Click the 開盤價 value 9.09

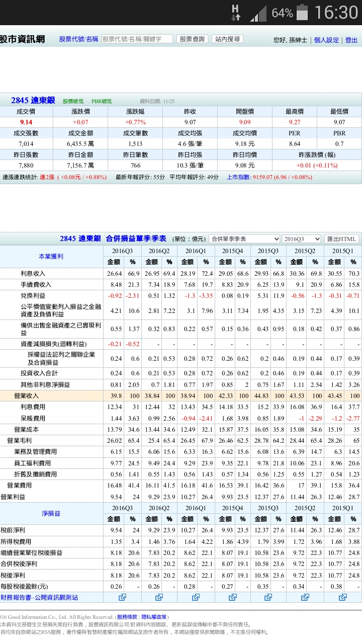(x=245, y=122)
